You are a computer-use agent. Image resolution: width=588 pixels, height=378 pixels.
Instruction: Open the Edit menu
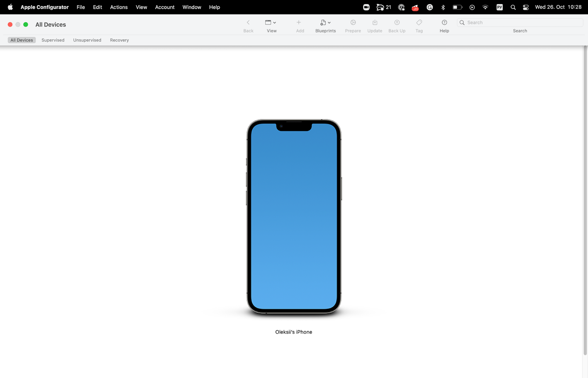tap(97, 7)
